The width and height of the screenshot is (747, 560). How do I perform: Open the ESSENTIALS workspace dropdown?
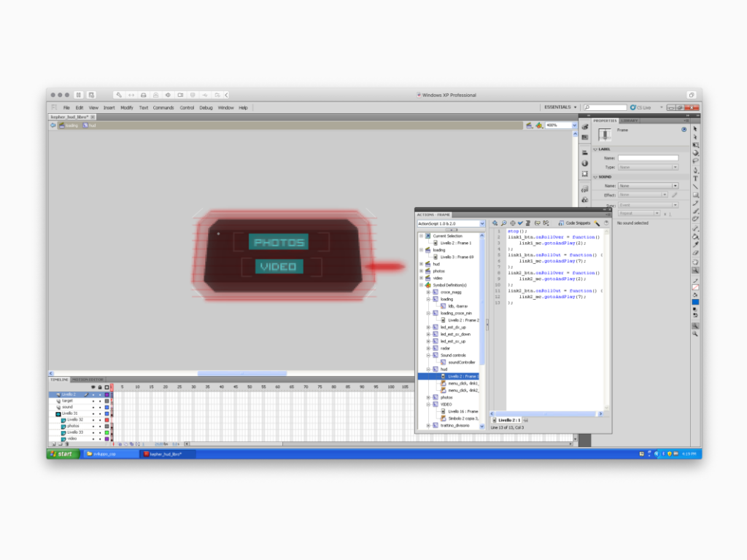click(560, 107)
